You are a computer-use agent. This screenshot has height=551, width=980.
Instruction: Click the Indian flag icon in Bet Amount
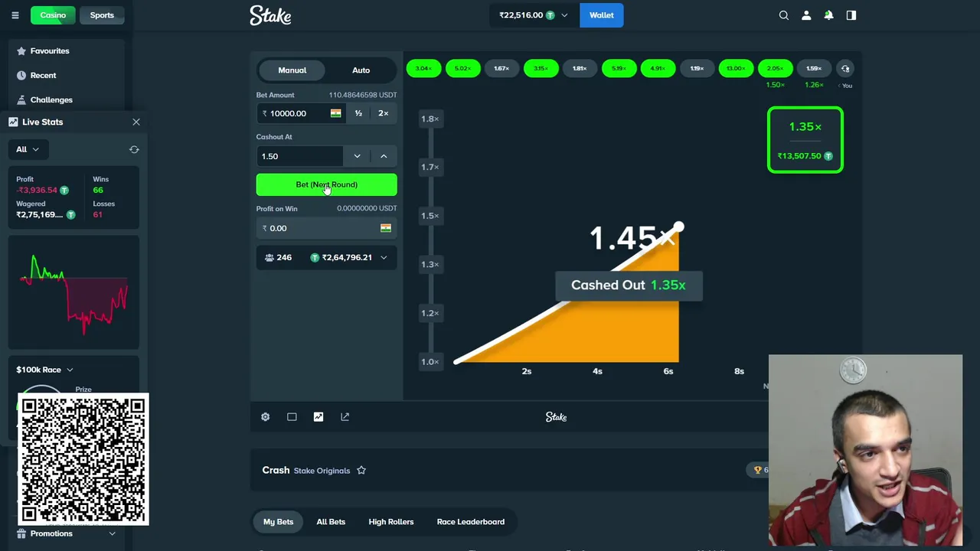(335, 113)
